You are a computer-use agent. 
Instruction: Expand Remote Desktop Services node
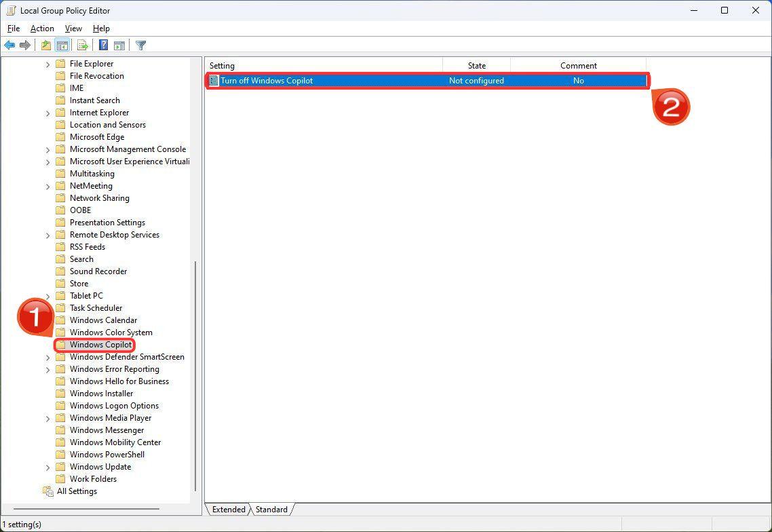click(x=47, y=235)
